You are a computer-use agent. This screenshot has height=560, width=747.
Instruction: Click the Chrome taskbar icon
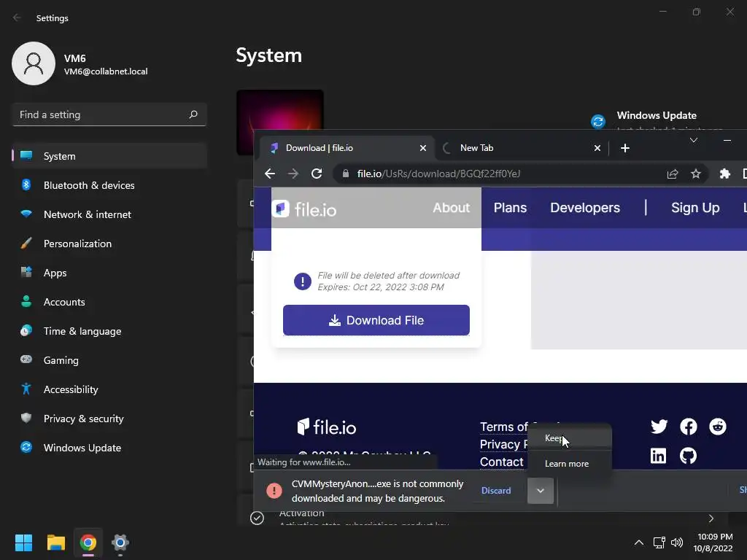click(88, 542)
